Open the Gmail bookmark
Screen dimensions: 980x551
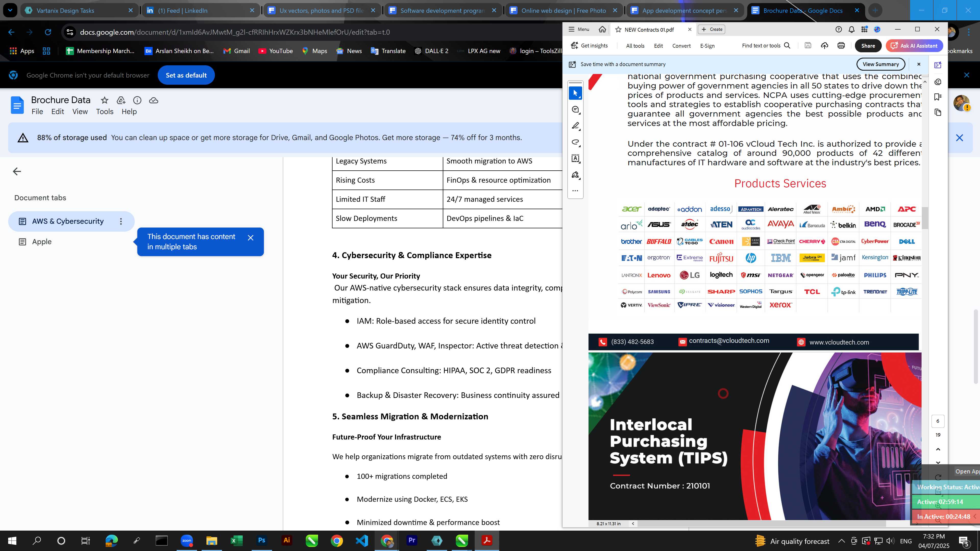[x=237, y=51]
